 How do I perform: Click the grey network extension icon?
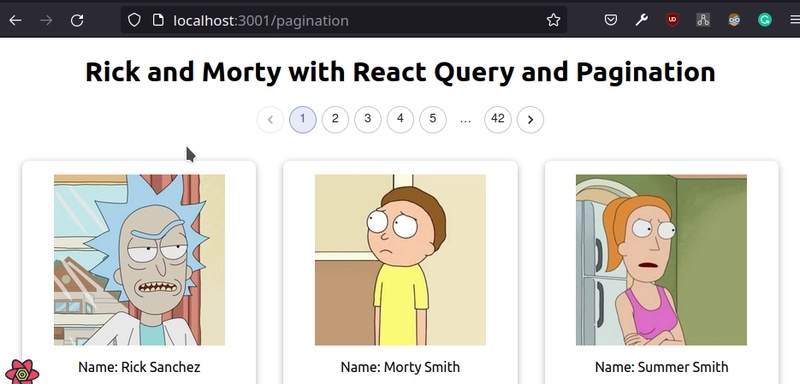tap(703, 20)
